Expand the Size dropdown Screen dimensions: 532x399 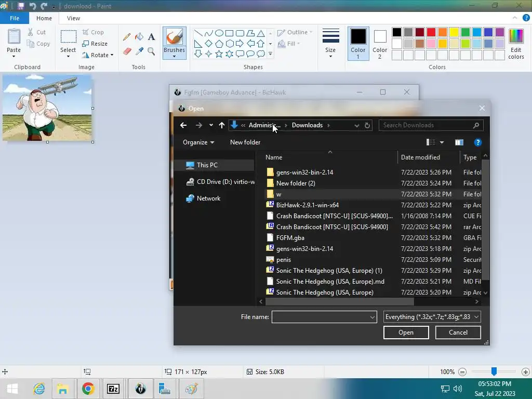330,56
